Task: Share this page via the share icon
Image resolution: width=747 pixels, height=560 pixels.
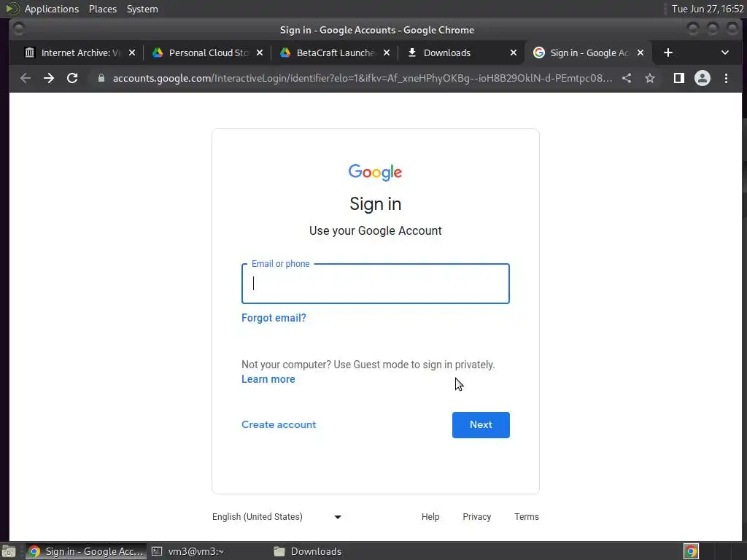Action: (x=627, y=78)
